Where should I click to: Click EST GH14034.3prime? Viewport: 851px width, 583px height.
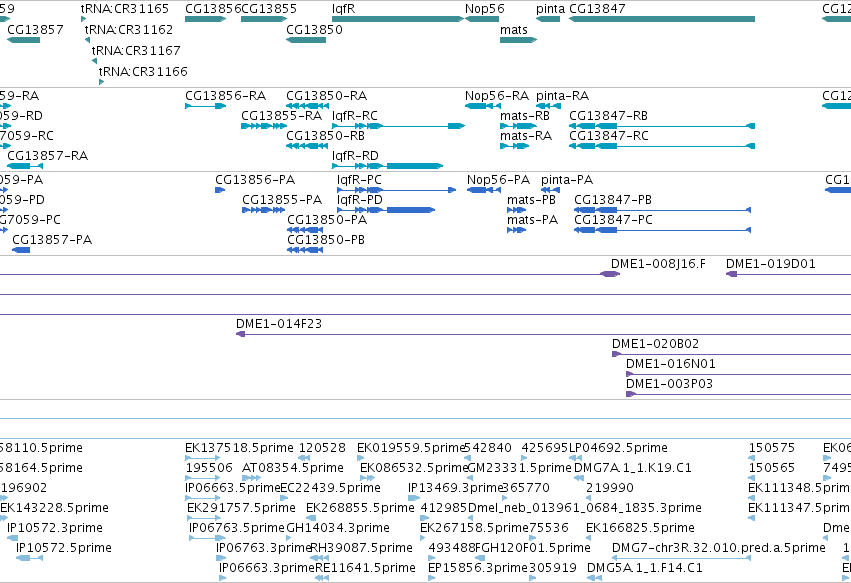289,538
